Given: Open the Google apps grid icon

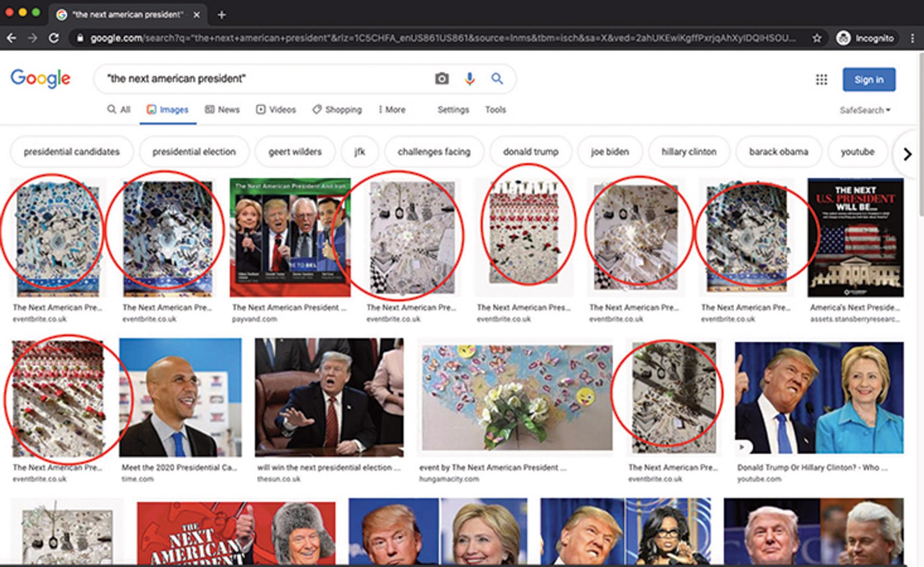Looking at the screenshot, I should (821, 79).
